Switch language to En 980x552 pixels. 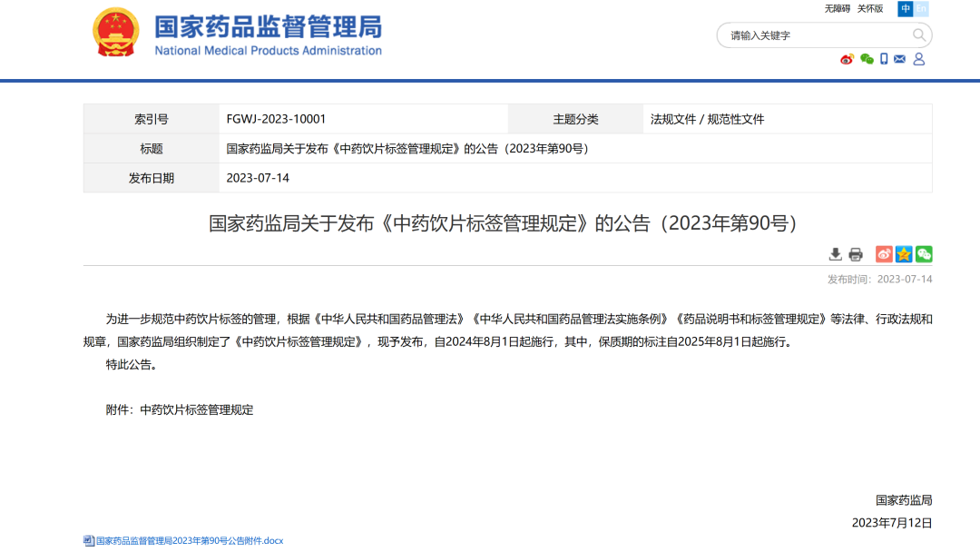point(922,9)
